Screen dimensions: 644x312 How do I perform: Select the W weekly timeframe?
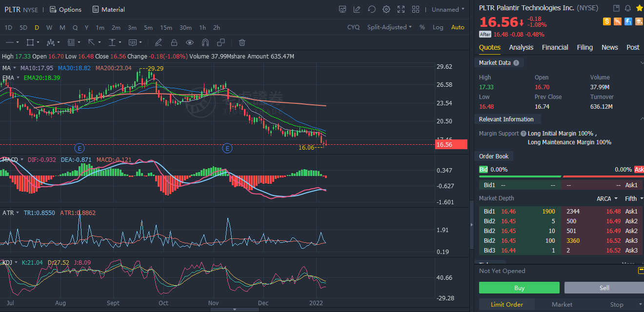tap(49, 27)
